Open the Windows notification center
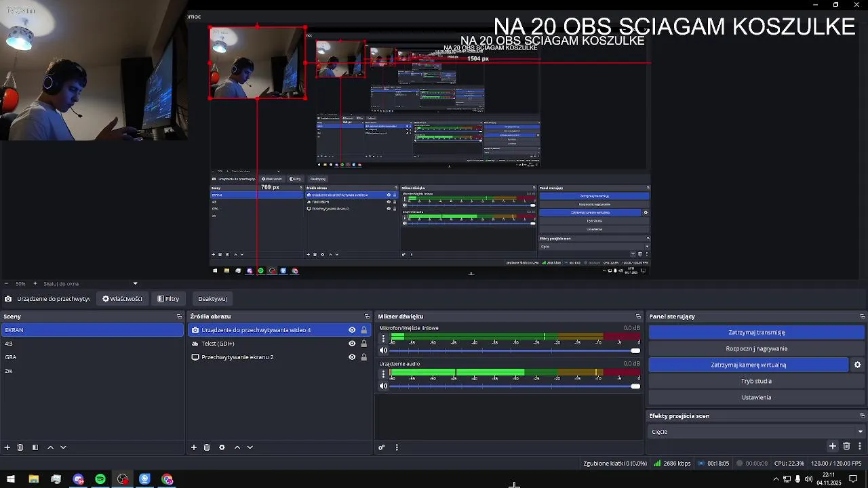The width and height of the screenshot is (868, 488). [853, 479]
